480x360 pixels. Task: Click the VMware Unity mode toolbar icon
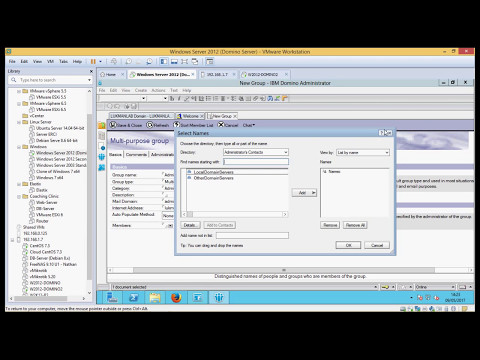(x=195, y=61)
